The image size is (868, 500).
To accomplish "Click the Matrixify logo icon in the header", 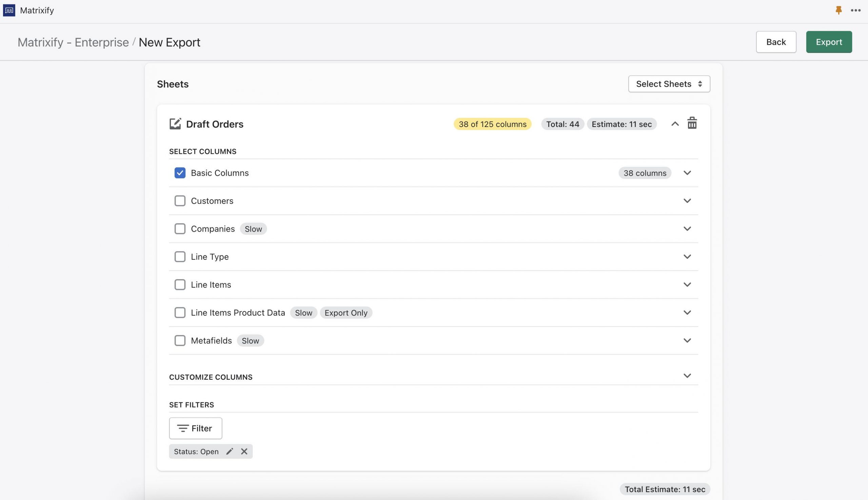I will [x=9, y=10].
